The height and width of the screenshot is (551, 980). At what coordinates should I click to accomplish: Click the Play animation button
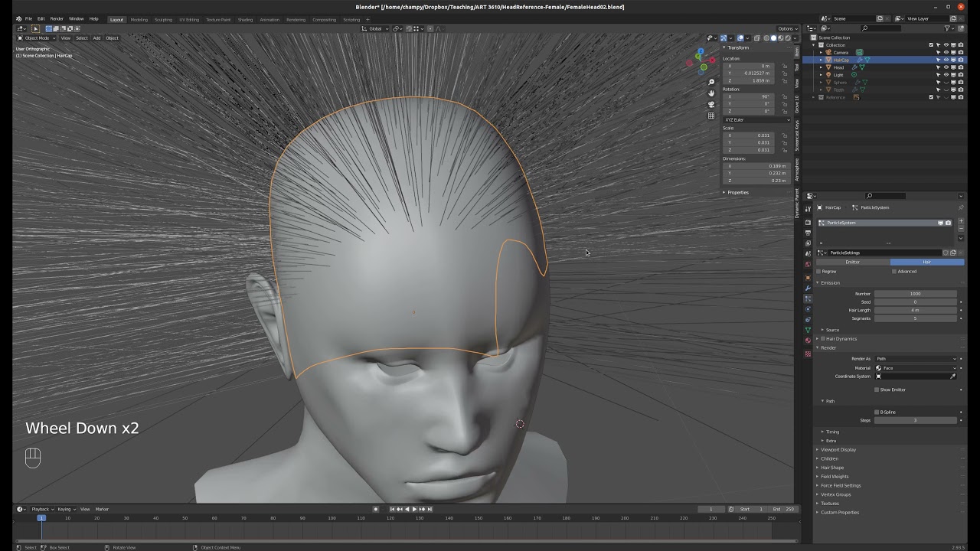[x=414, y=509]
